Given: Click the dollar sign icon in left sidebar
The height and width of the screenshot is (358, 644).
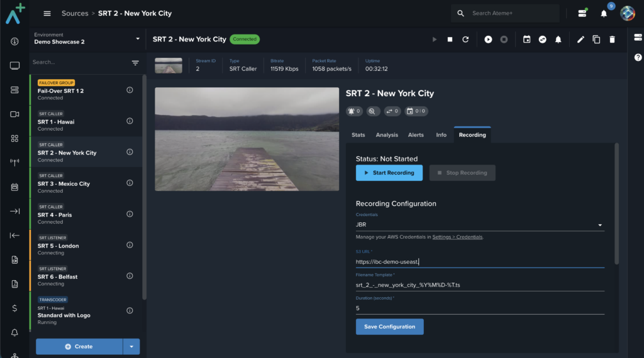Looking at the screenshot, I should point(14,308).
